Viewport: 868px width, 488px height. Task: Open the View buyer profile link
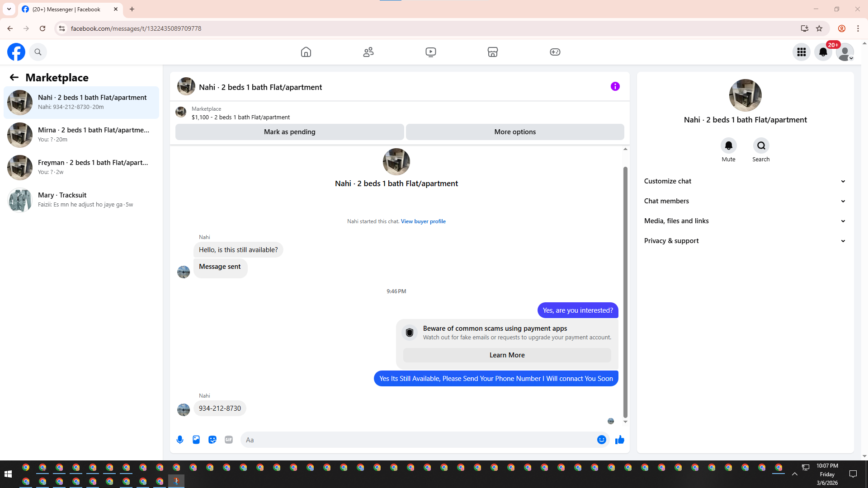[423, 221]
